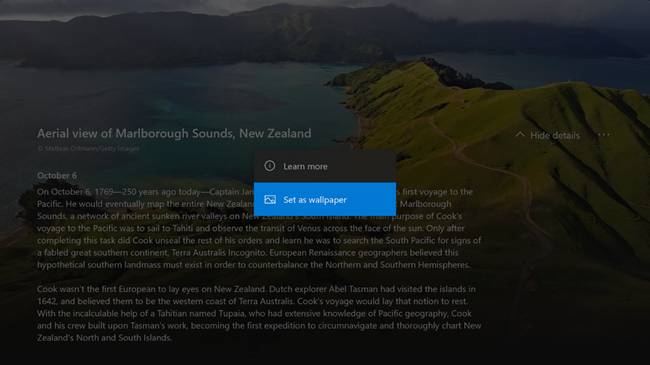Click the wallpaper picture icon
This screenshot has width=650, height=365.
click(270, 200)
